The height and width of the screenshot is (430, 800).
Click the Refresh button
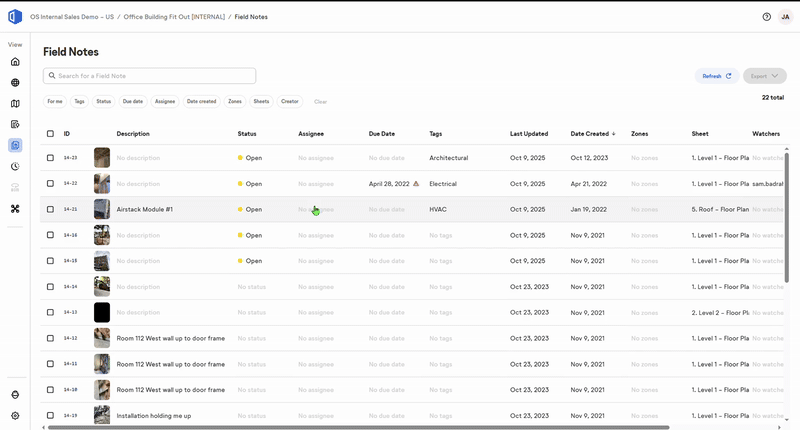[716, 76]
